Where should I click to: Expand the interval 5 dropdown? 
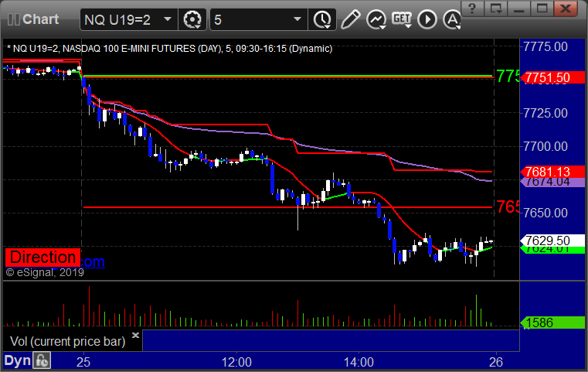click(x=297, y=19)
